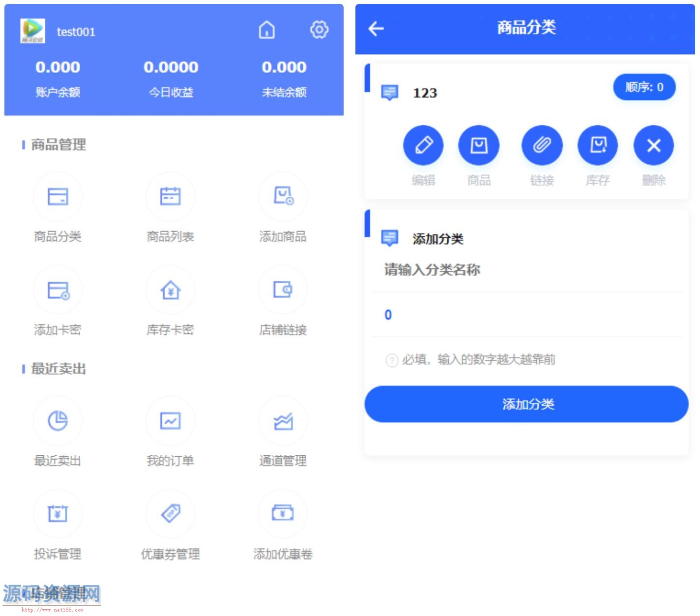Click the category name 123
Image resolution: width=700 pixels, height=616 pixels.
425,93
